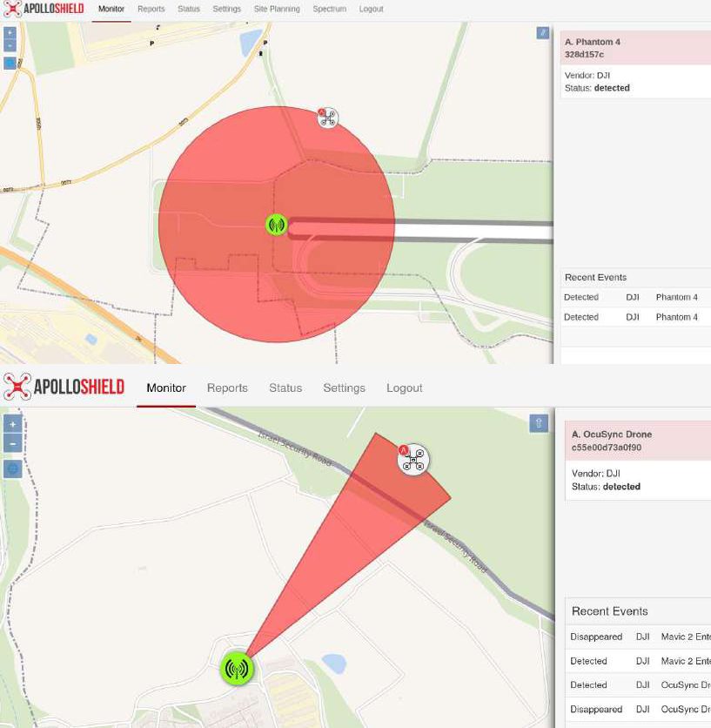Click the globe layer icon on upper map
The image size is (711, 728).
click(10, 63)
